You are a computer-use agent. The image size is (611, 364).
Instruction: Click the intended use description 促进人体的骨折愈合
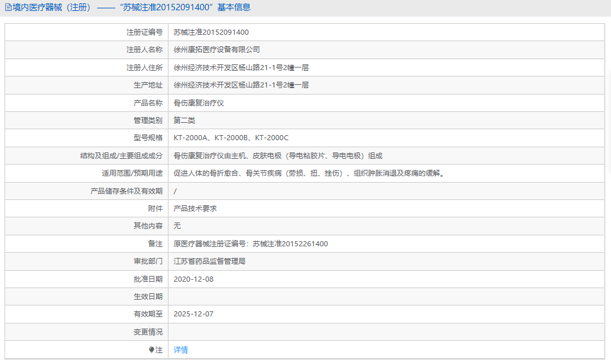(309, 174)
